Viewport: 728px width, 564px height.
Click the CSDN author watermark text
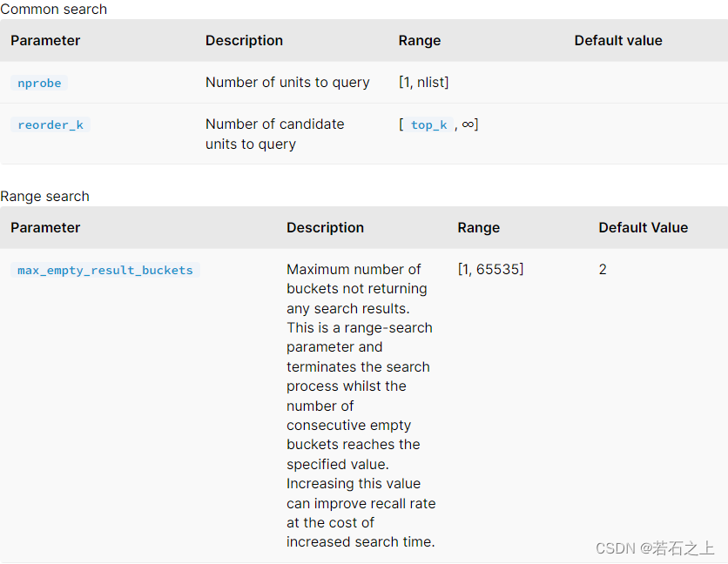[655, 548]
